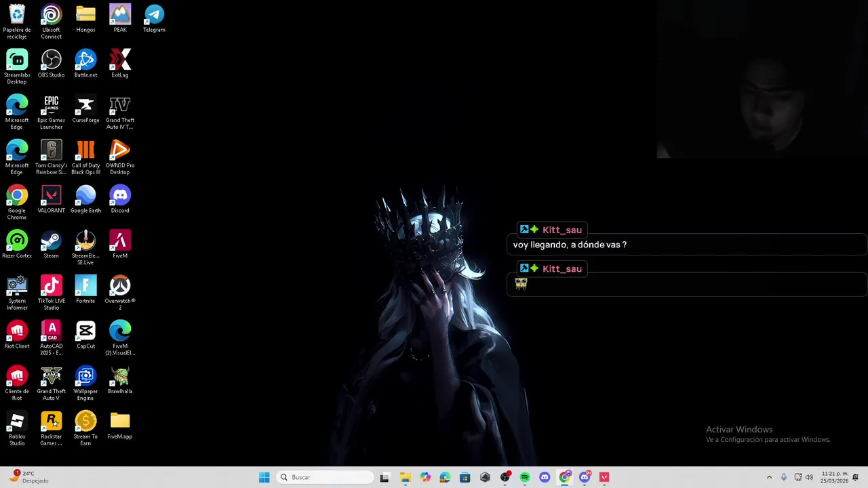Open the StreamElements SE.Live desktop icon
The height and width of the screenshot is (488, 868).
pyautogui.click(x=85, y=248)
